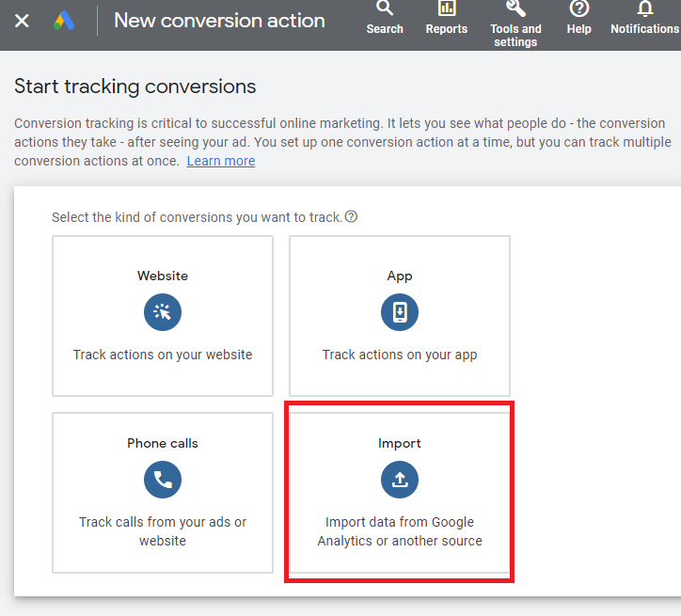Image resolution: width=681 pixels, height=616 pixels.
Task: Click the Website cursor-click icon
Action: pos(163,312)
